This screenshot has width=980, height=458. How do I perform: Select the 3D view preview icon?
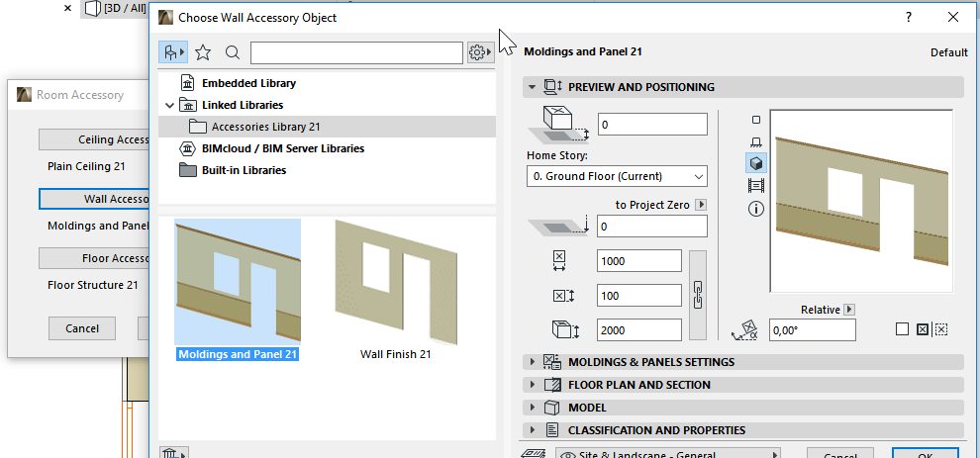pos(757,162)
